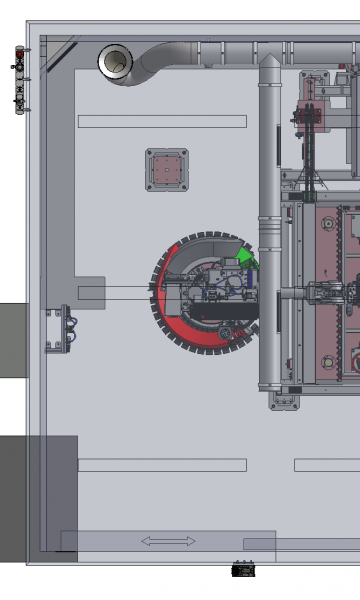This screenshot has height=600, width=360.
Task: Click the foot plate below the vertical frame
Action: tap(284, 401)
